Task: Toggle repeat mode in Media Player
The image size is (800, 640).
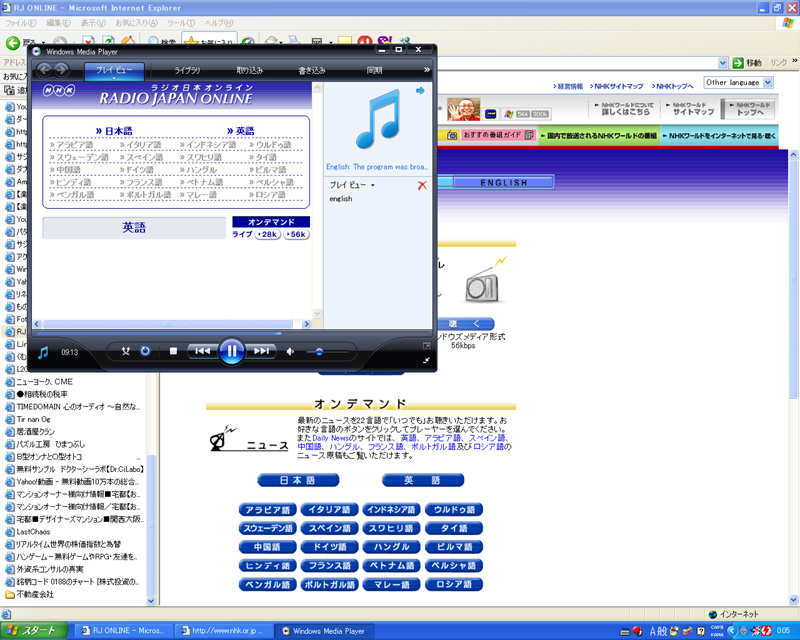Action: (145, 351)
